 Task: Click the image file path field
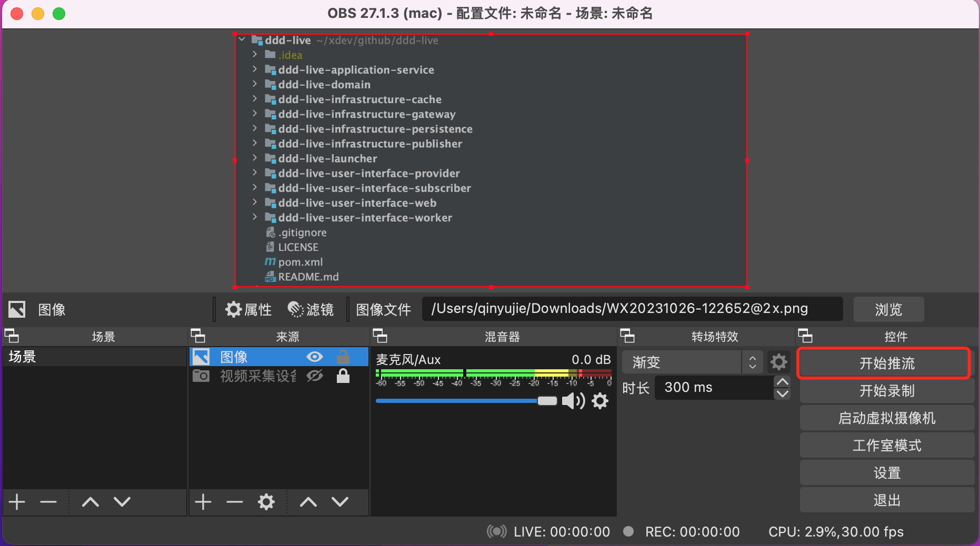click(x=633, y=309)
